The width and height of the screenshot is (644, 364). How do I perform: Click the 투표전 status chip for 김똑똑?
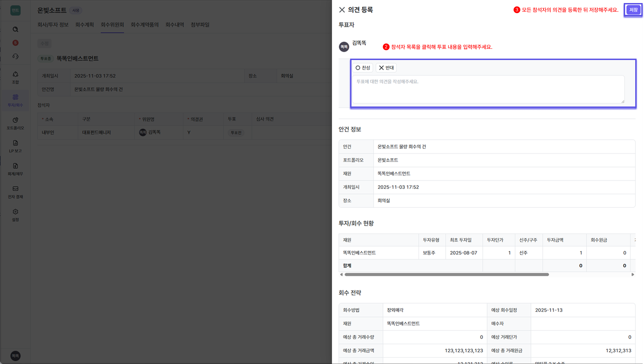pos(237,132)
